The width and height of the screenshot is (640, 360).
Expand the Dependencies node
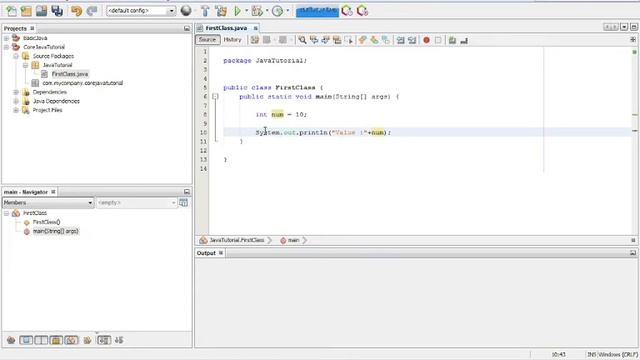click(16, 92)
